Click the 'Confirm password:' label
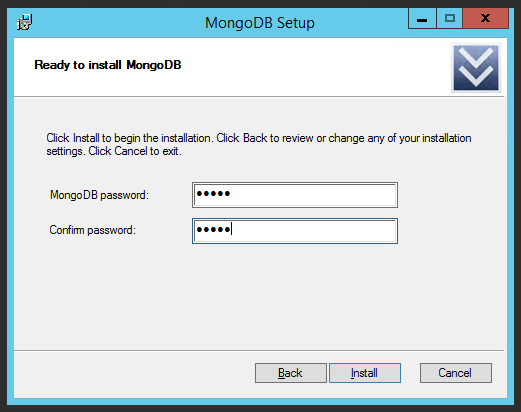 coord(93,230)
